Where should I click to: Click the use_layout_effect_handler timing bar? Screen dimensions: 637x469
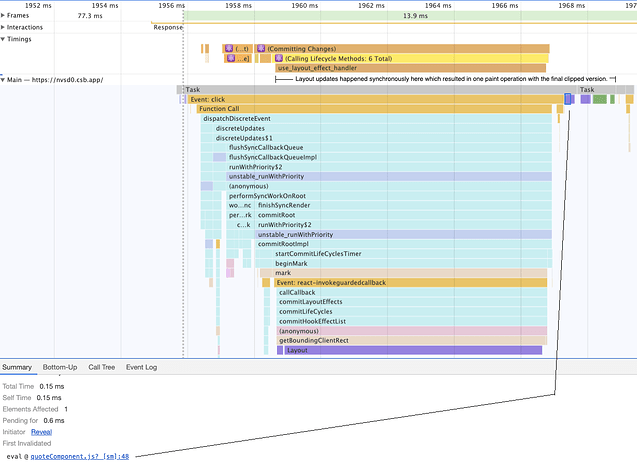tap(411, 68)
